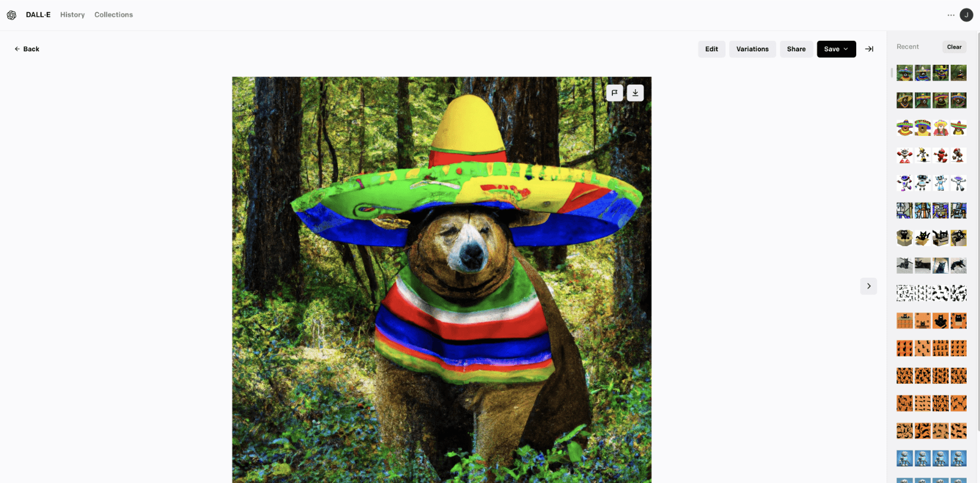The height and width of the screenshot is (483, 980).
Task: Select first red robot thumbnail
Action: coord(905,155)
